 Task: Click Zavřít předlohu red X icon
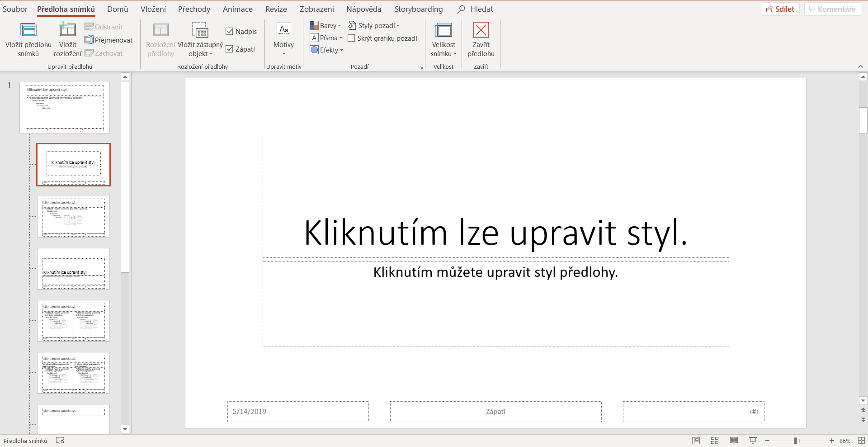(x=481, y=30)
